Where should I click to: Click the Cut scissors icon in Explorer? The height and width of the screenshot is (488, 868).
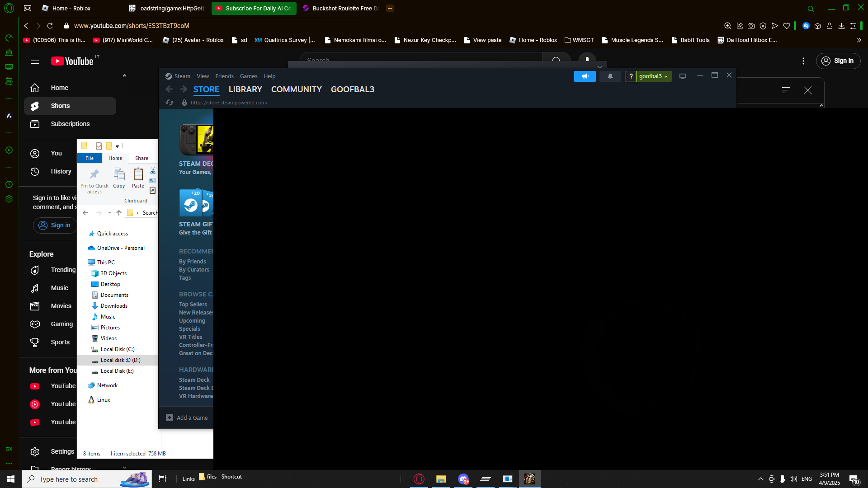[153, 171]
